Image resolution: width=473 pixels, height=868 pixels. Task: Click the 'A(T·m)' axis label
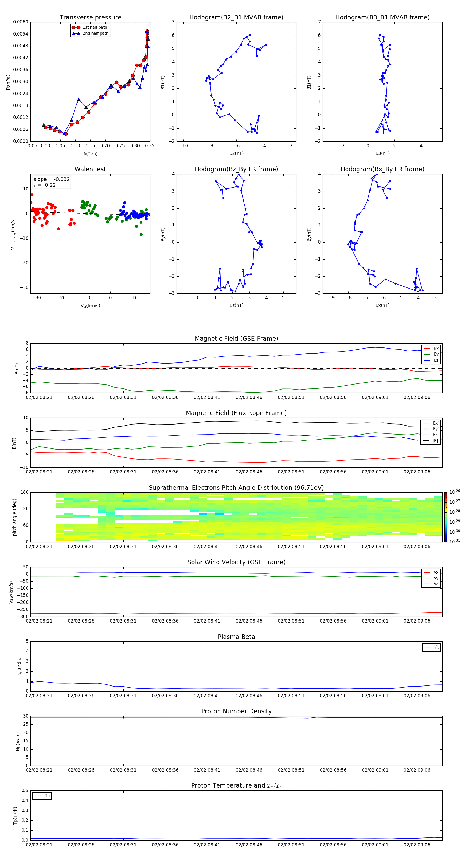[90, 154]
